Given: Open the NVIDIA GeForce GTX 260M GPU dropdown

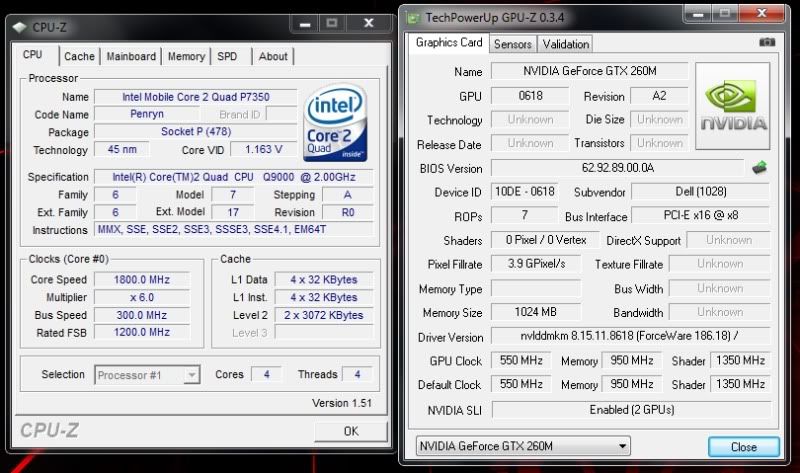Looking at the screenshot, I should [x=523, y=446].
